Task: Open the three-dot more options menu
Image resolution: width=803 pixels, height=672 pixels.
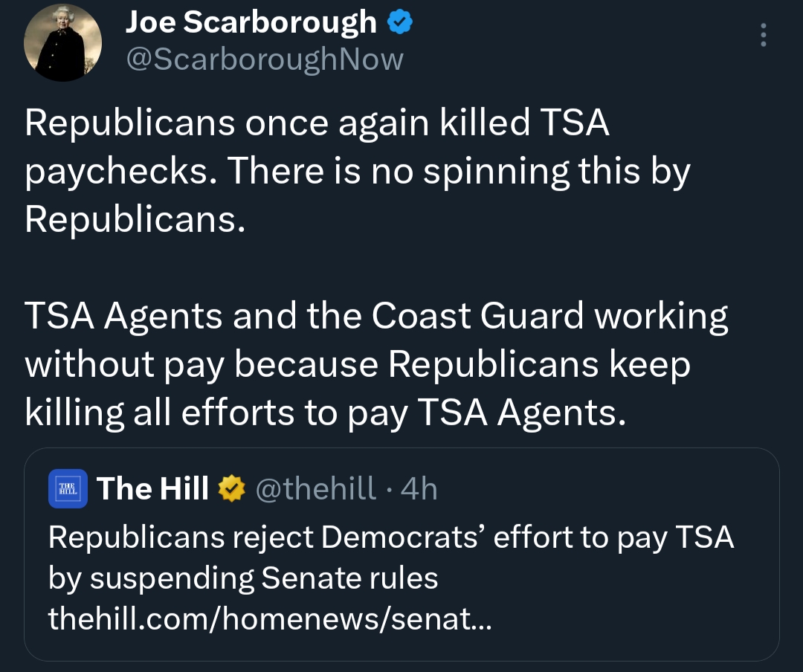Action: (x=763, y=35)
